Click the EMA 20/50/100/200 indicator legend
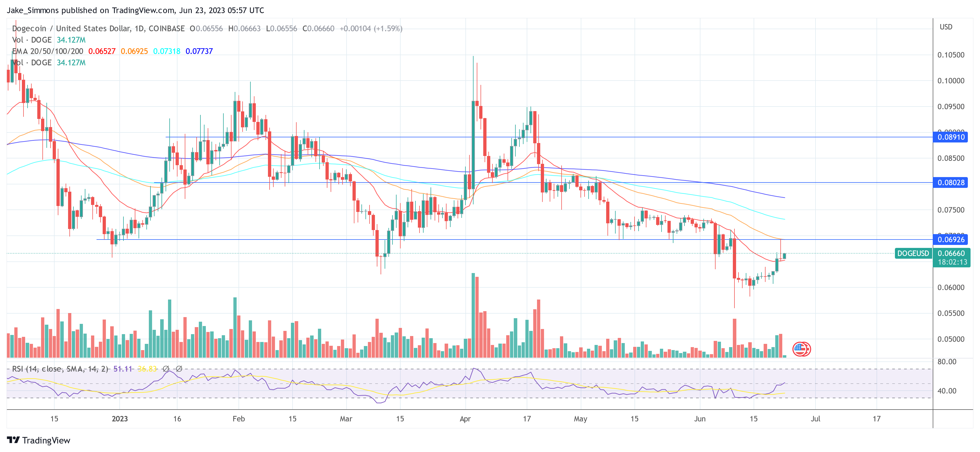 point(48,51)
